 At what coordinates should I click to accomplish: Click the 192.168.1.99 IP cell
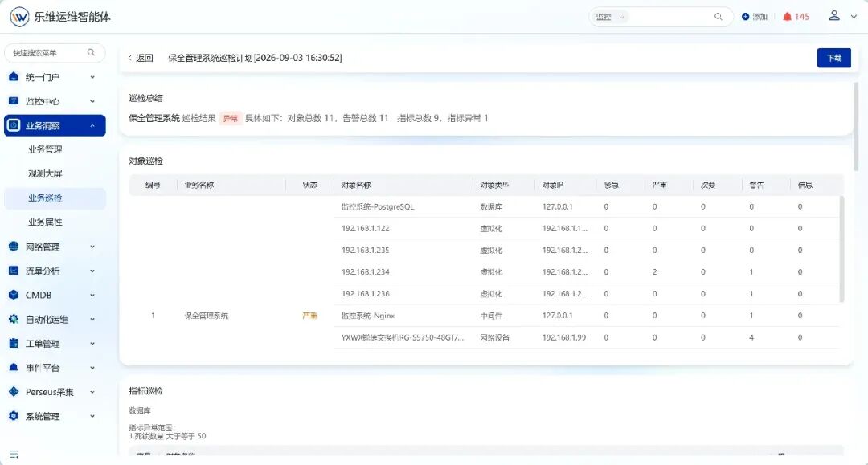[564, 337]
